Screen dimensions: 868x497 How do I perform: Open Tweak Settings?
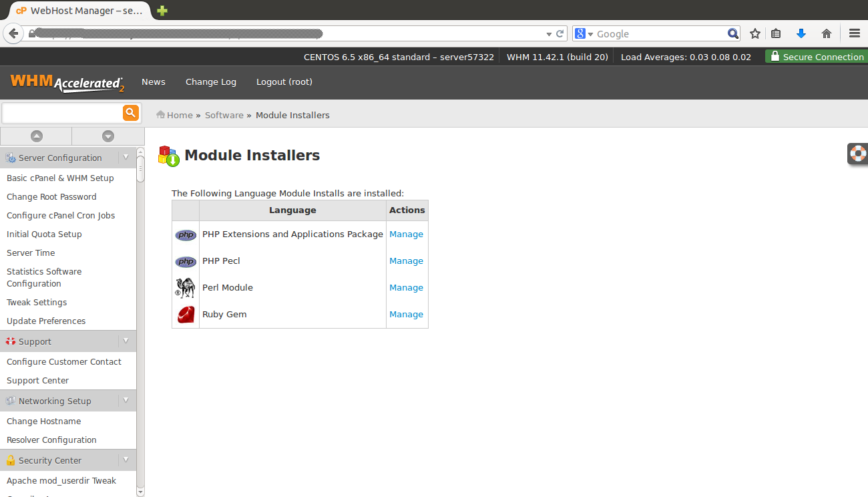(37, 302)
